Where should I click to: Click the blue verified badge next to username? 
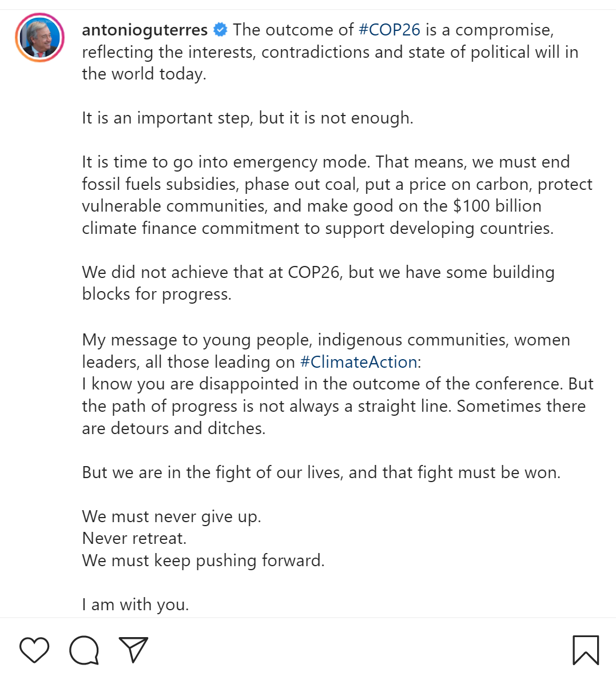tap(220, 29)
